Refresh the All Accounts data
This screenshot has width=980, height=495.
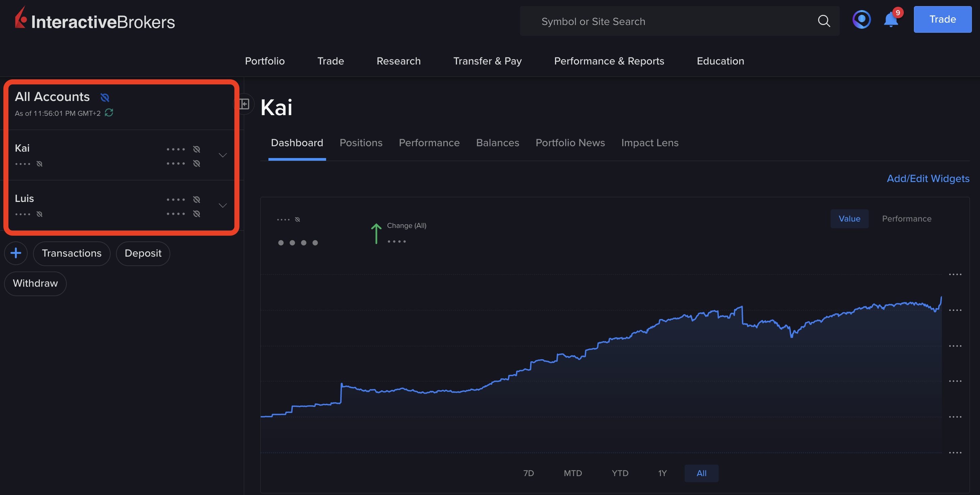click(109, 113)
